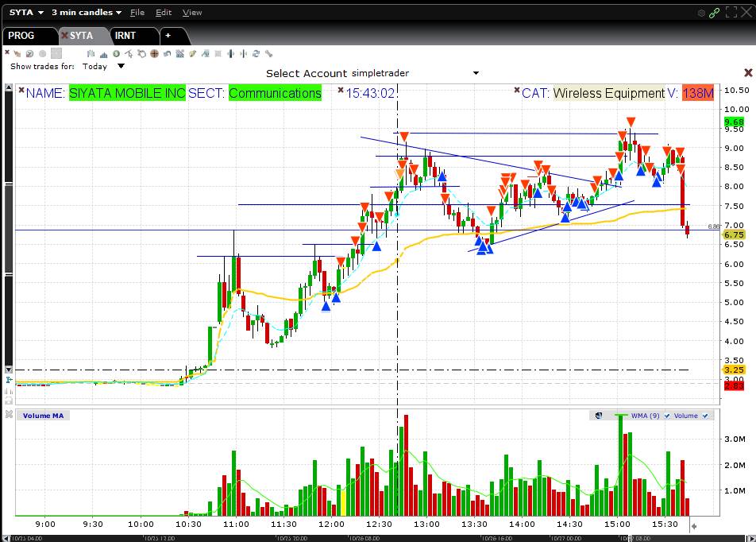This screenshot has height=542, width=756.
Task: Click the refresh chart icon
Action: click(256, 54)
